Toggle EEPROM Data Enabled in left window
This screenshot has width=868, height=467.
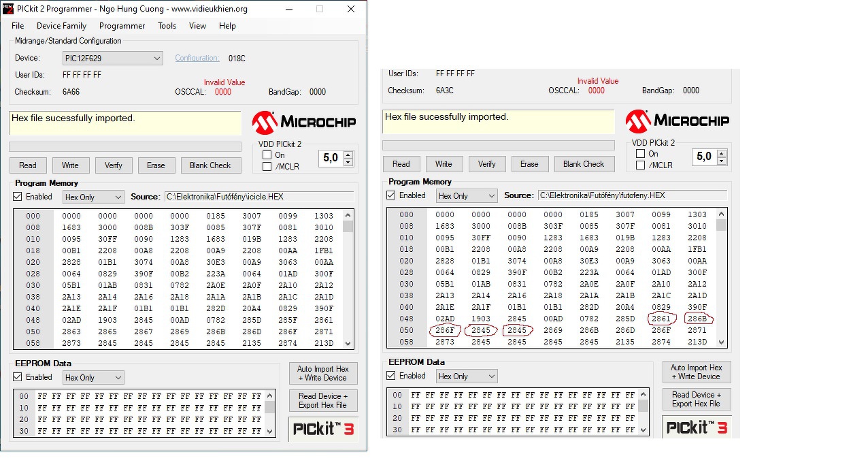click(x=18, y=377)
